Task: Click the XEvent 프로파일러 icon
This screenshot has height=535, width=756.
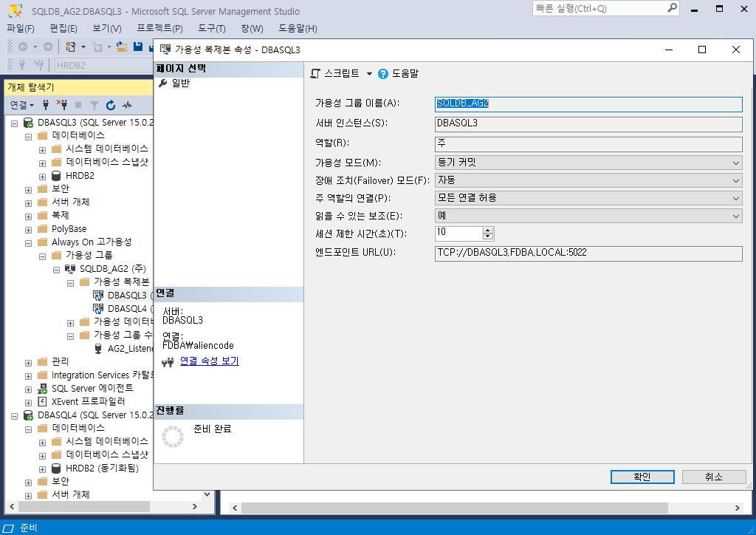Action: click(42, 401)
